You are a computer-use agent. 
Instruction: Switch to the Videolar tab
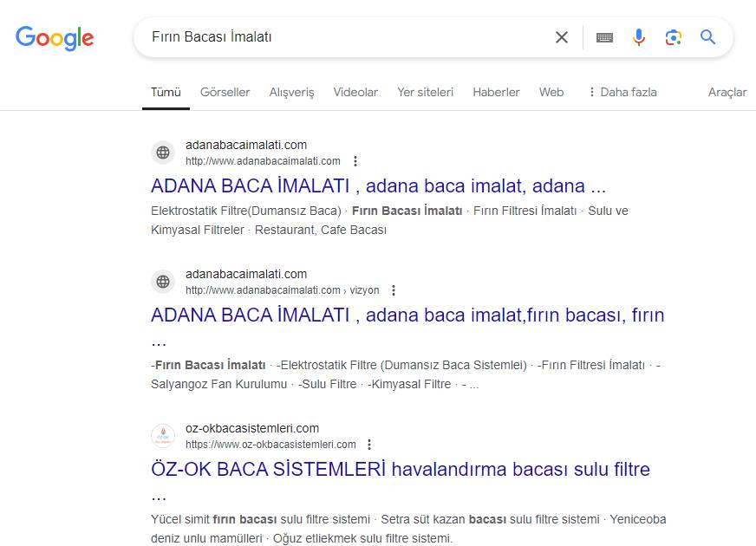point(355,92)
